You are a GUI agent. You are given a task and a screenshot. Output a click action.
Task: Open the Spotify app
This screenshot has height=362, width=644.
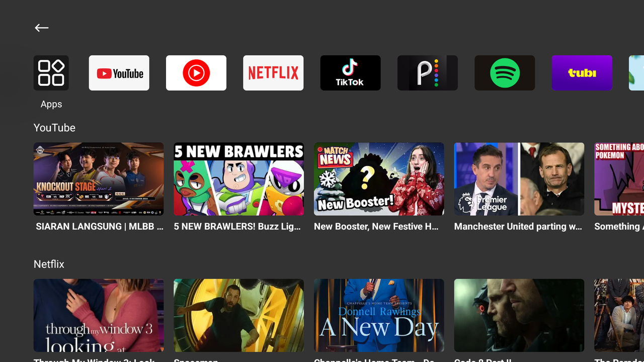(505, 73)
